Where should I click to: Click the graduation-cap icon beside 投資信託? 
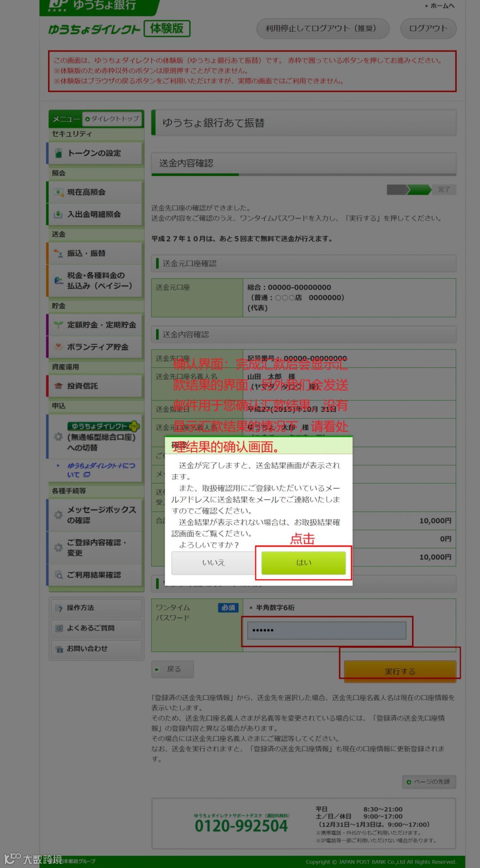58,386
